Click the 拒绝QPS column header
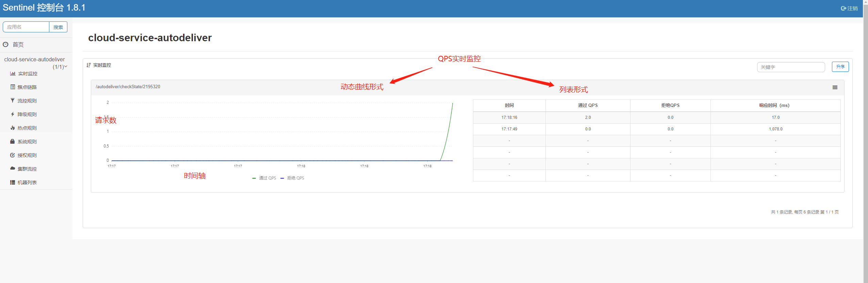This screenshot has height=283, width=868. [x=670, y=106]
